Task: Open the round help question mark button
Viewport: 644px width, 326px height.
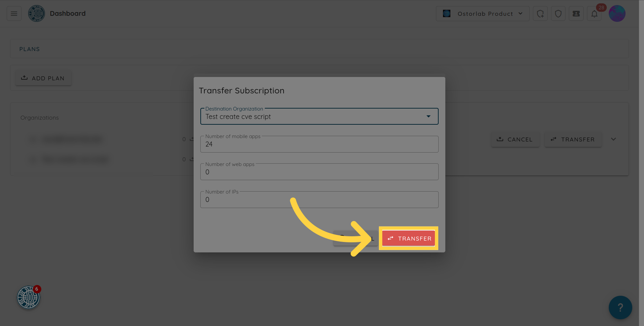Action: click(620, 307)
